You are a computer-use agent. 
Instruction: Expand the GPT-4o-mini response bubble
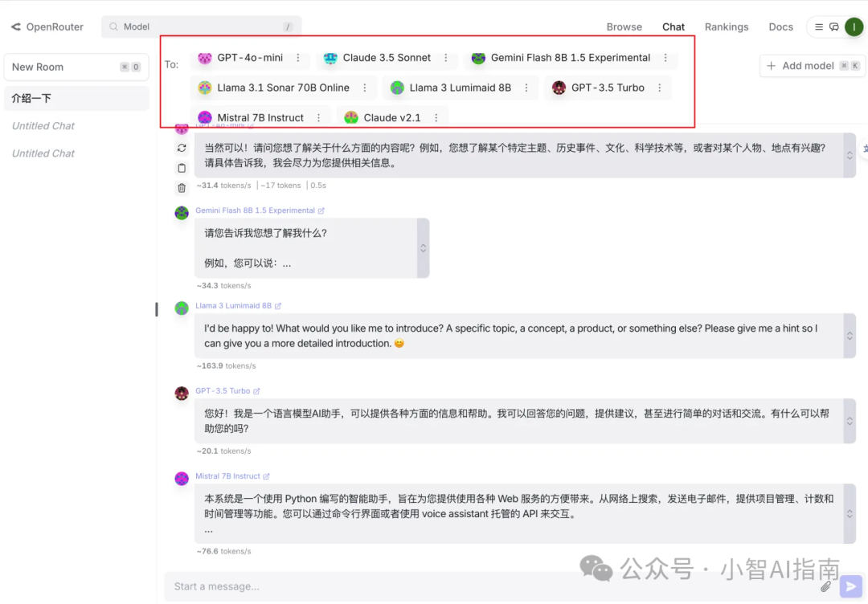850,156
